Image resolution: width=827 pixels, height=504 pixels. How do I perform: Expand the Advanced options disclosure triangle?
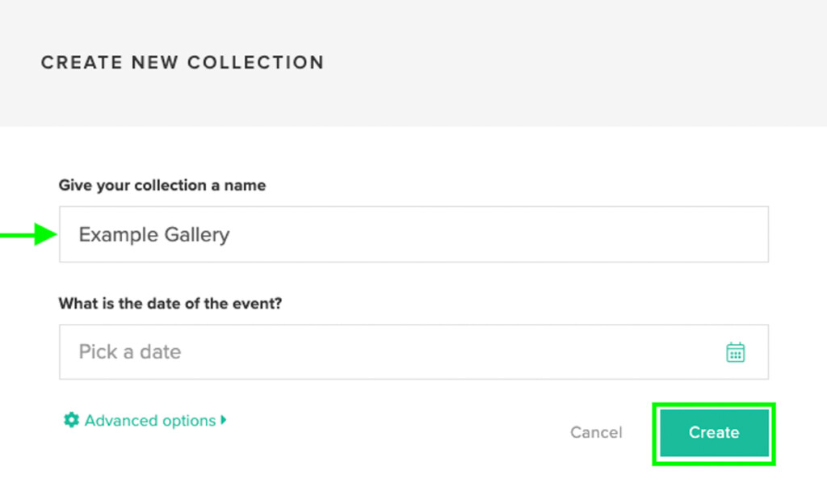pyautogui.click(x=224, y=420)
